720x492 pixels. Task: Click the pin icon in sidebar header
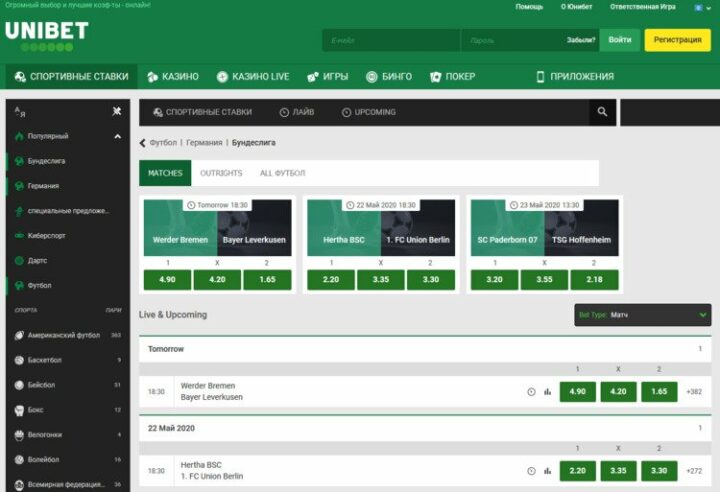117,111
